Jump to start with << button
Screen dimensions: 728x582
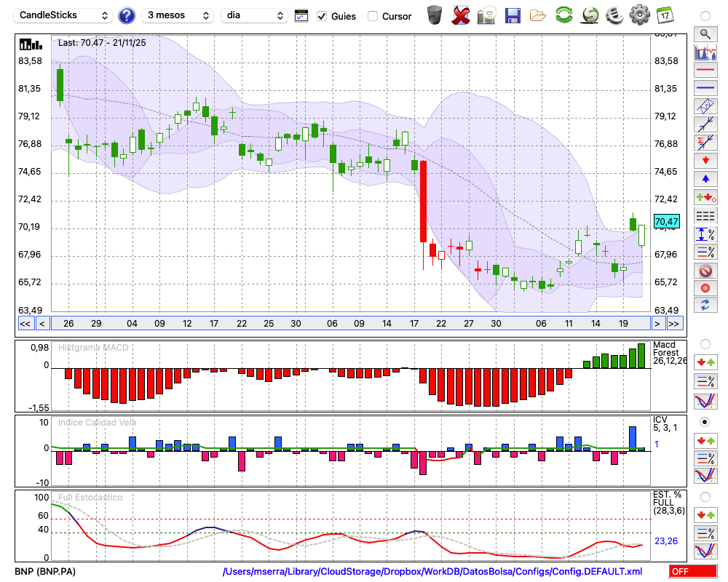[x=25, y=324]
